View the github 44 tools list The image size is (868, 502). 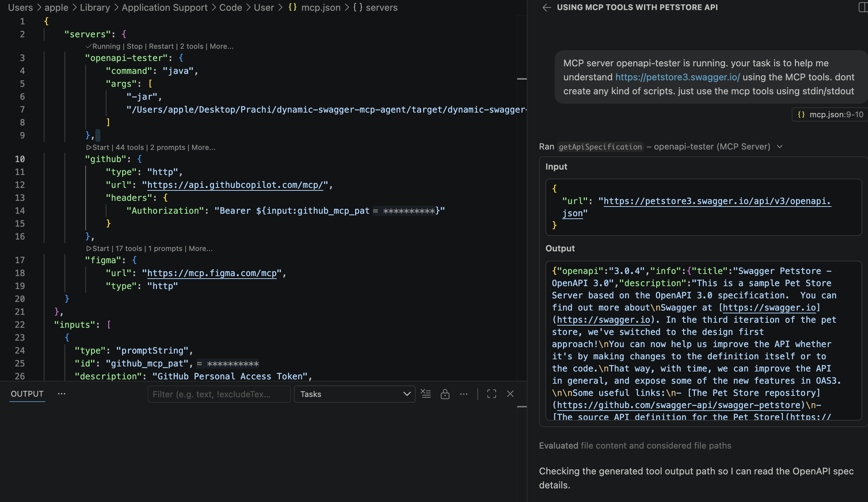click(129, 147)
